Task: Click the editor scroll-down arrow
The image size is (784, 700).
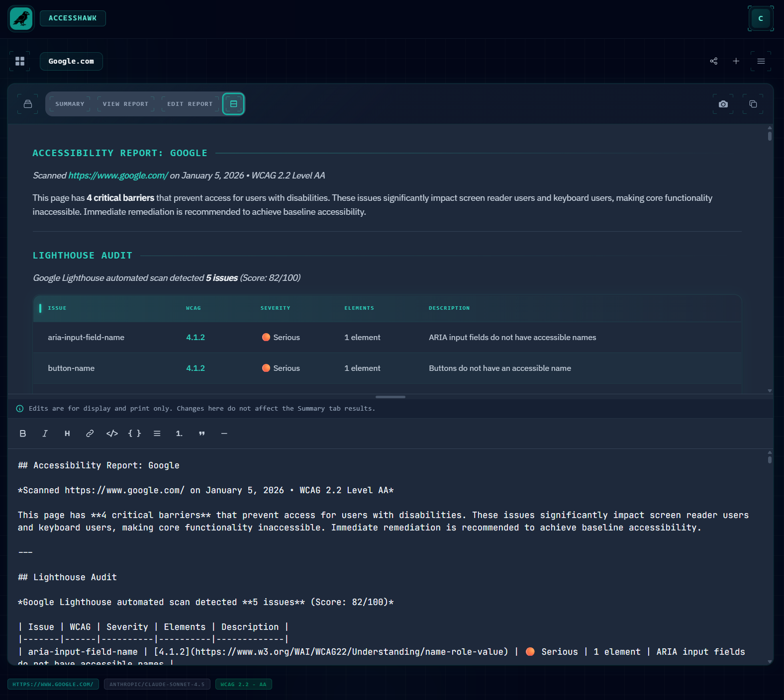Action: 770,662
